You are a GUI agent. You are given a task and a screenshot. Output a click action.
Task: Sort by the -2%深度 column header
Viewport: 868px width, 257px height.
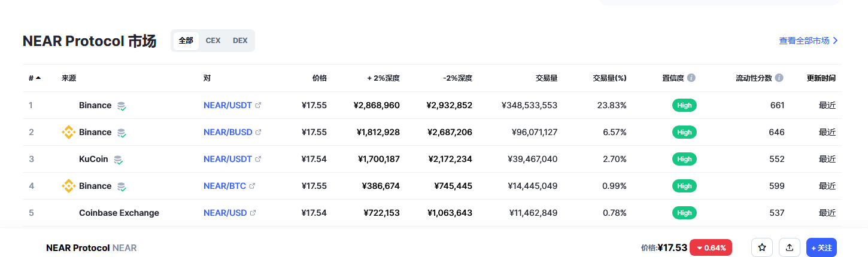458,78
